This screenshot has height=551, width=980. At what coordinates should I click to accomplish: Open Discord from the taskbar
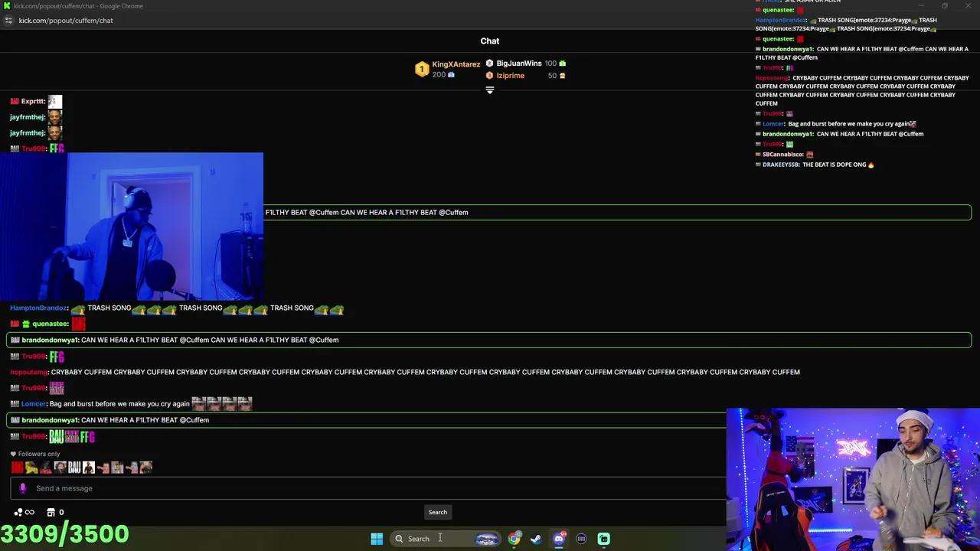point(559,539)
